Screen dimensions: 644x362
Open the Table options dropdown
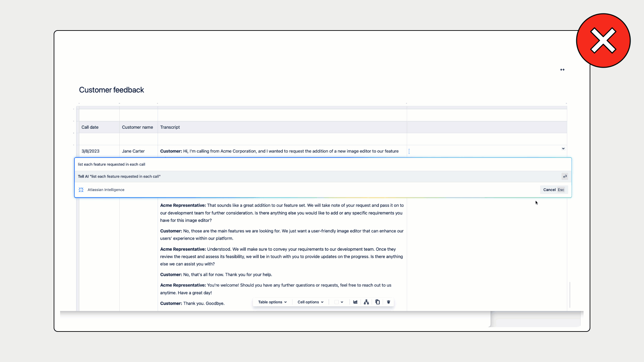coord(272,302)
